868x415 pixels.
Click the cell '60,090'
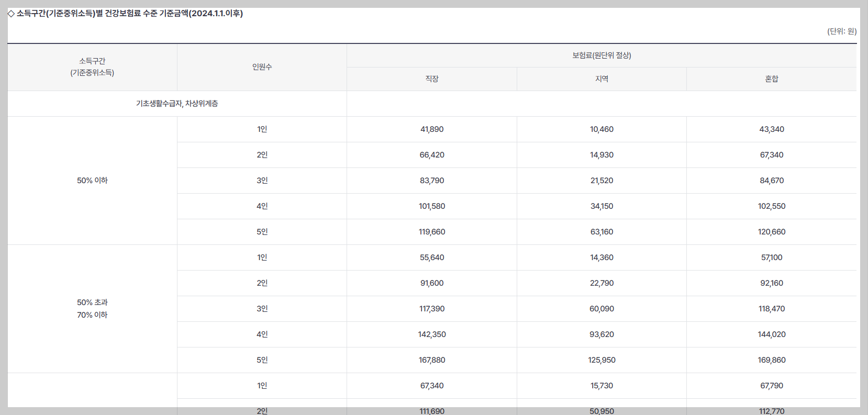602,309
